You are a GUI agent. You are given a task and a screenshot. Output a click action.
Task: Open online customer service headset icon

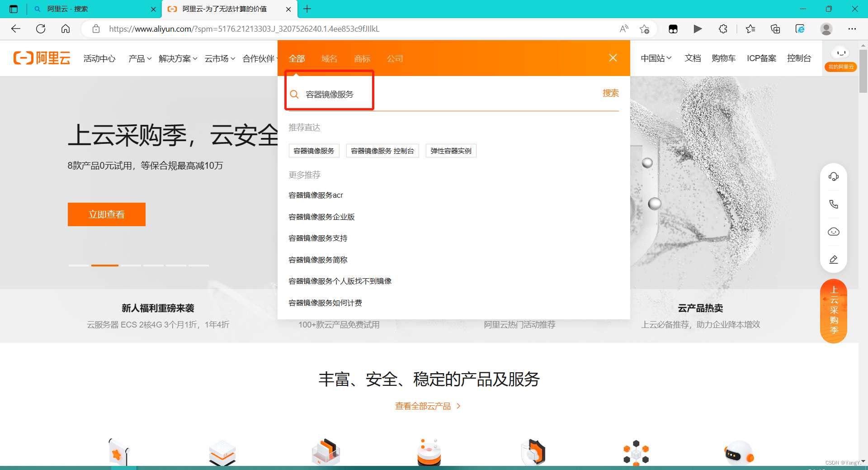(x=834, y=176)
